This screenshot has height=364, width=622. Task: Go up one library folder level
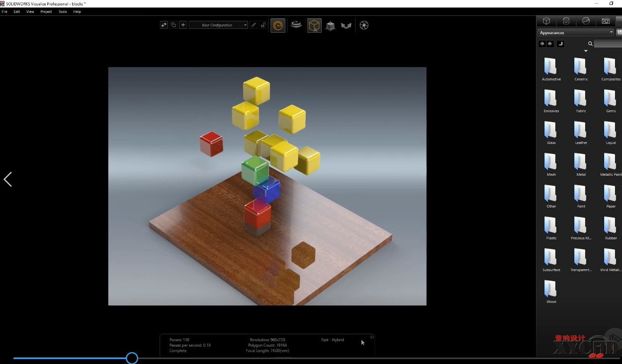561,44
